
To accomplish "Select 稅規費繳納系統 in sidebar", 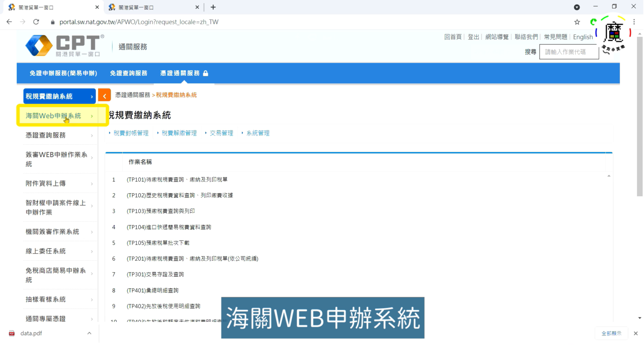I will [60, 96].
